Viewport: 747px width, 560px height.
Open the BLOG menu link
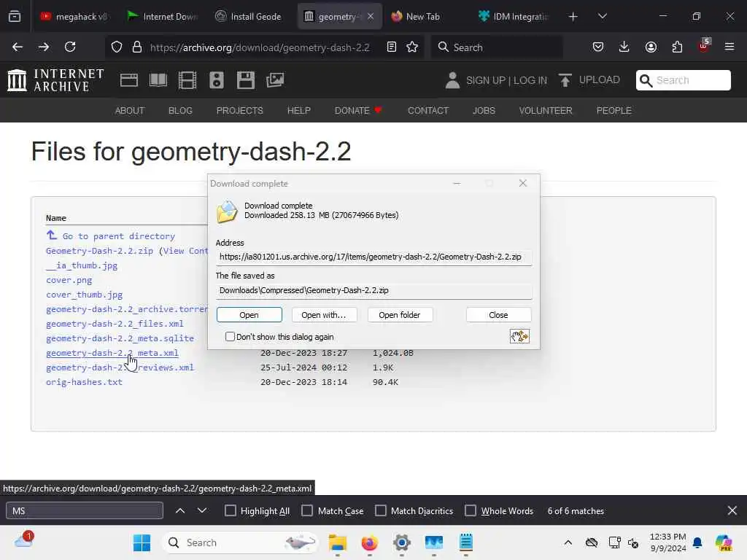tap(181, 111)
